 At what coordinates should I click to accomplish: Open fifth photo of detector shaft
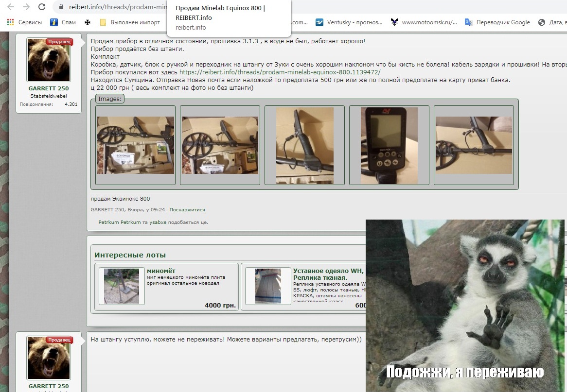pyautogui.click(x=474, y=145)
